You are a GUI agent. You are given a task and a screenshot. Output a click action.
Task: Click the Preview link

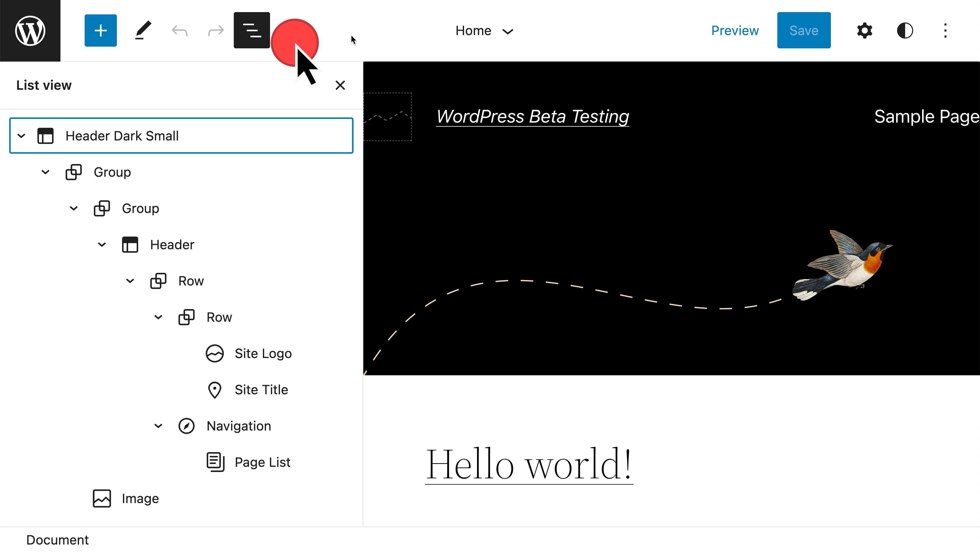735,31
